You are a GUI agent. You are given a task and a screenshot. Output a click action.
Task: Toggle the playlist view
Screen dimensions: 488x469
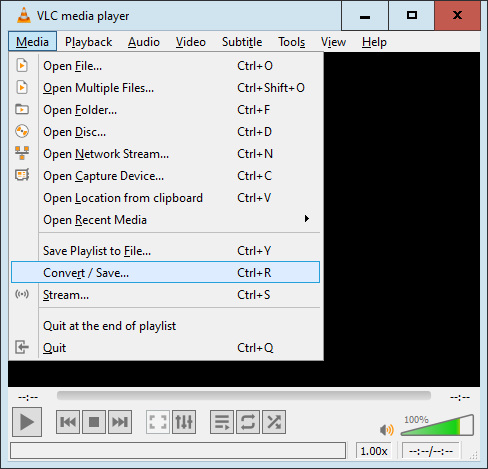click(x=222, y=422)
